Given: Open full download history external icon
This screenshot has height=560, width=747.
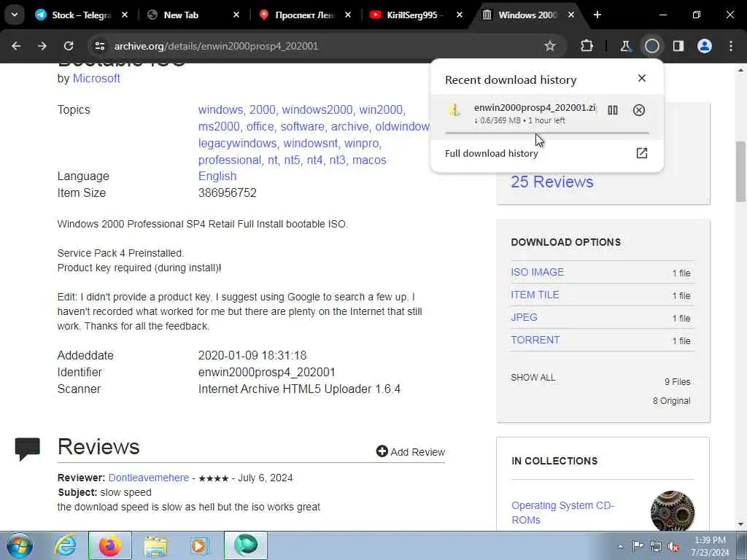Looking at the screenshot, I should pos(642,153).
